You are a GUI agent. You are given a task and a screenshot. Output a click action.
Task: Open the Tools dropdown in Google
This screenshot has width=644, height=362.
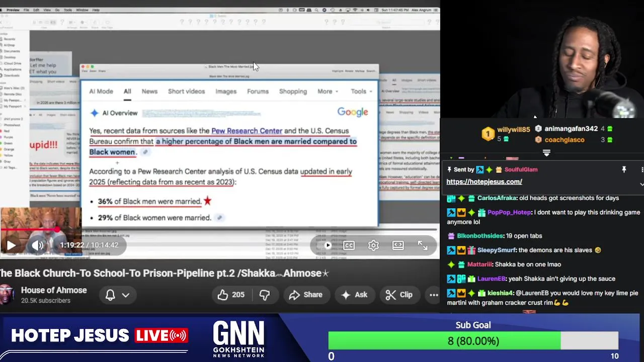[x=361, y=92]
